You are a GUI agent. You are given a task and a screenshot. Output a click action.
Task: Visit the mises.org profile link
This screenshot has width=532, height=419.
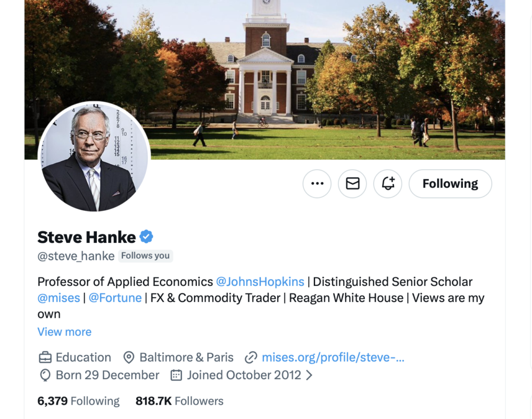[333, 357]
